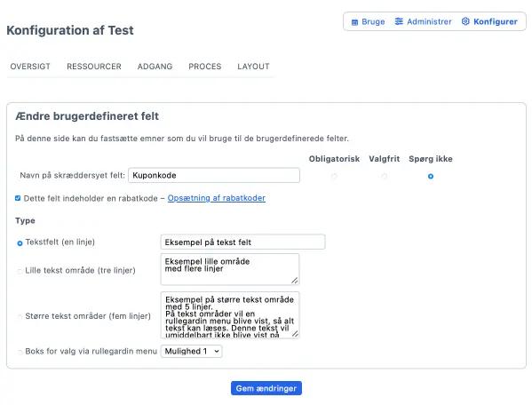Click the Kuponkode name input field
Screen dimensions: 532x405
[214, 175]
